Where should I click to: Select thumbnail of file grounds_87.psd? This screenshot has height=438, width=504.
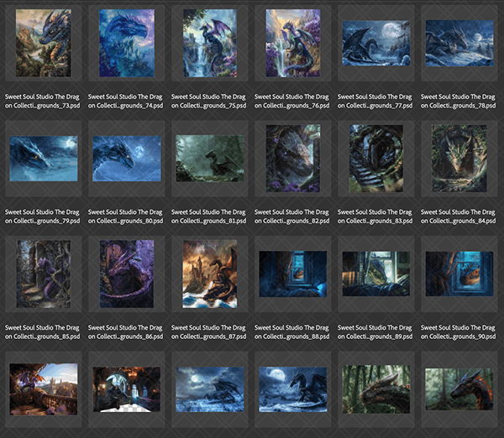pos(210,274)
